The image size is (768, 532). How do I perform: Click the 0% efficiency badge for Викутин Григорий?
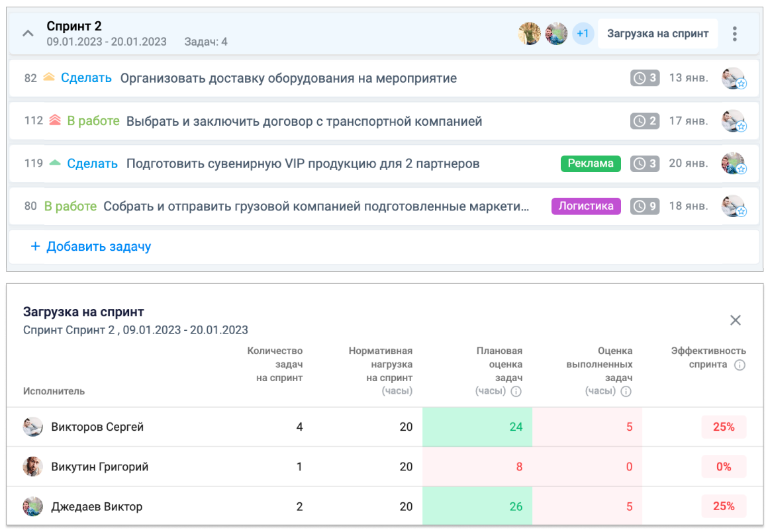(x=724, y=466)
